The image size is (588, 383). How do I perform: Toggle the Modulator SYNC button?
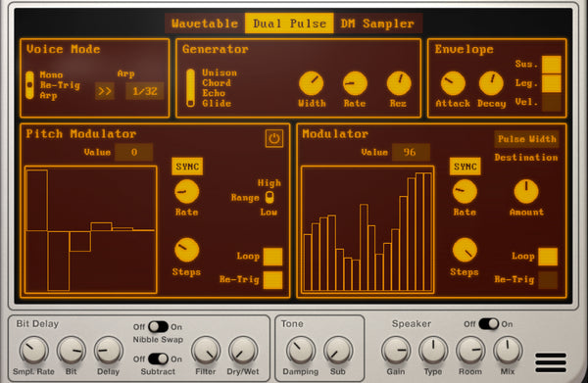[465, 167]
